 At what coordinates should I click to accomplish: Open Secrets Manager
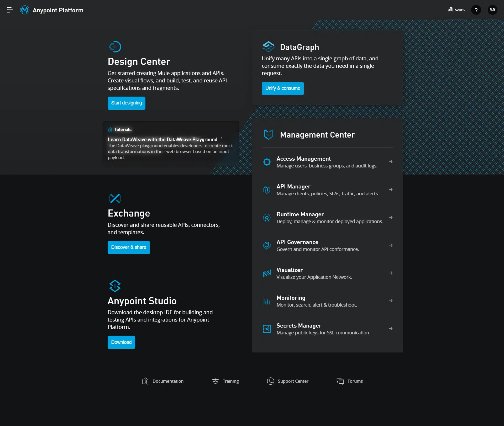327,329
